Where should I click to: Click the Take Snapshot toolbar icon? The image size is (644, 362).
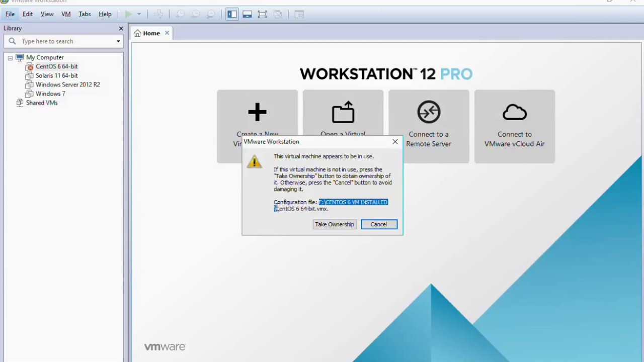pyautogui.click(x=180, y=14)
